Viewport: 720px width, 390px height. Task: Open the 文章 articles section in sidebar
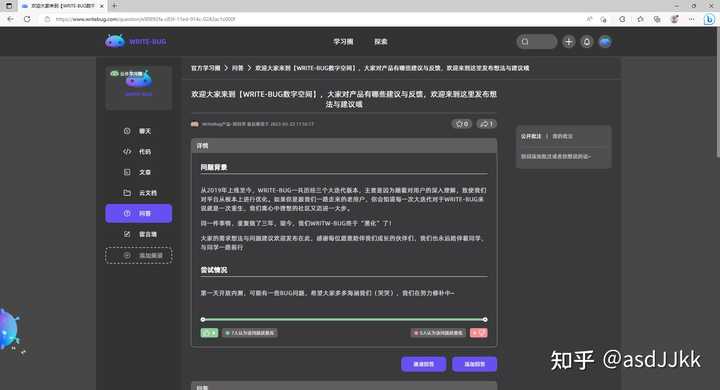138,172
